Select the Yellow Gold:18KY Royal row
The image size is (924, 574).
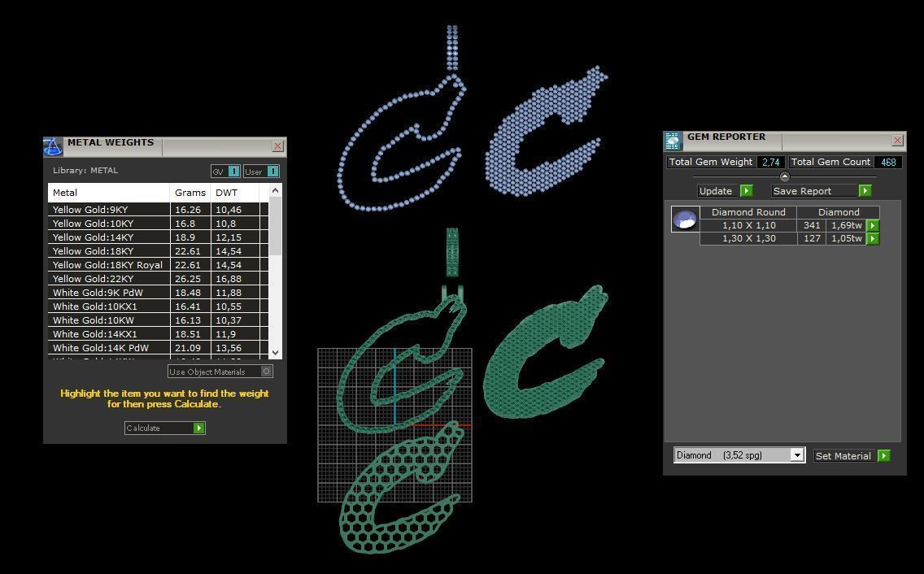click(x=158, y=265)
